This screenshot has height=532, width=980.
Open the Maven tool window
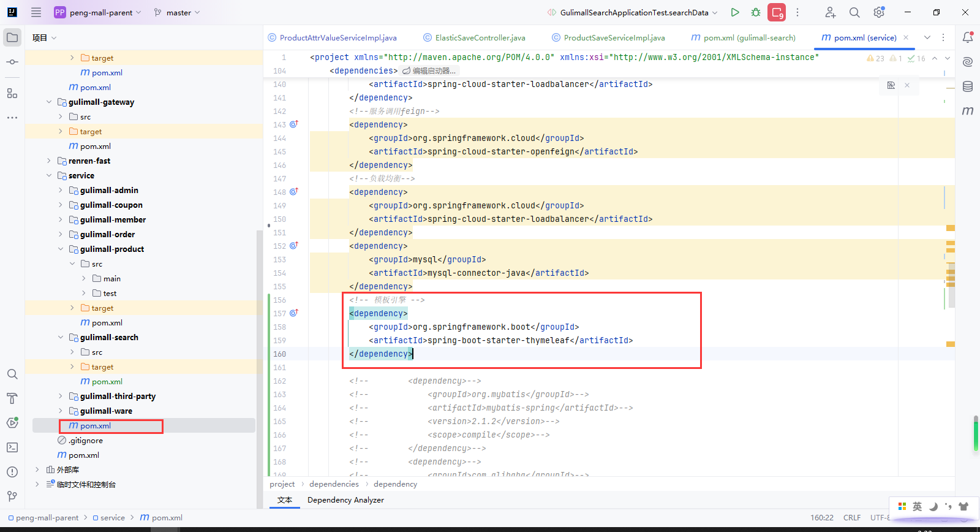(x=968, y=111)
